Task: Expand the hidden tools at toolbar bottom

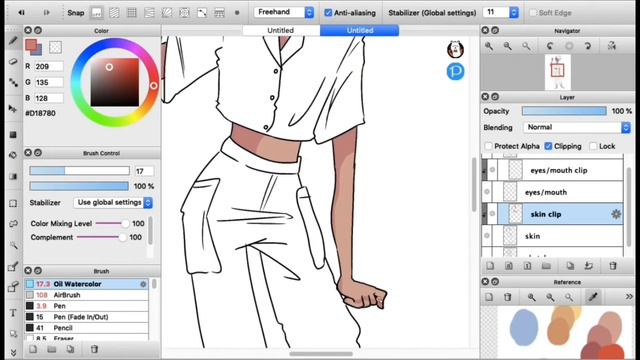Action: coord(13,353)
